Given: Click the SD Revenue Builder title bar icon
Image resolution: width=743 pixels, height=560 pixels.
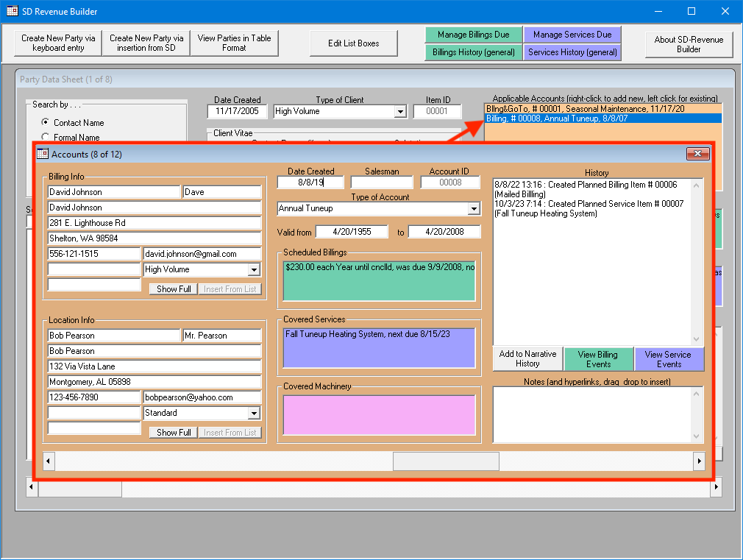Looking at the screenshot, I should click(10, 11).
